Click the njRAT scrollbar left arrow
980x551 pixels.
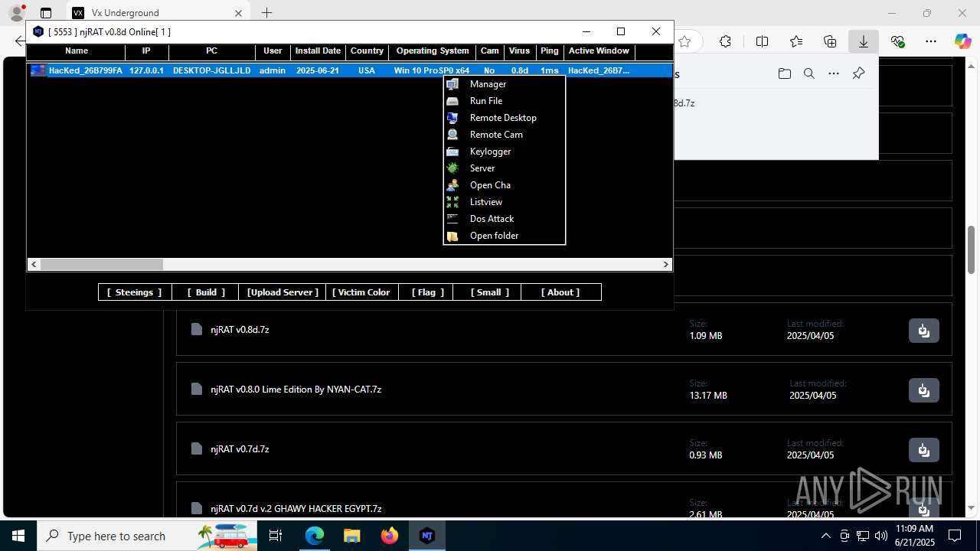click(34, 264)
